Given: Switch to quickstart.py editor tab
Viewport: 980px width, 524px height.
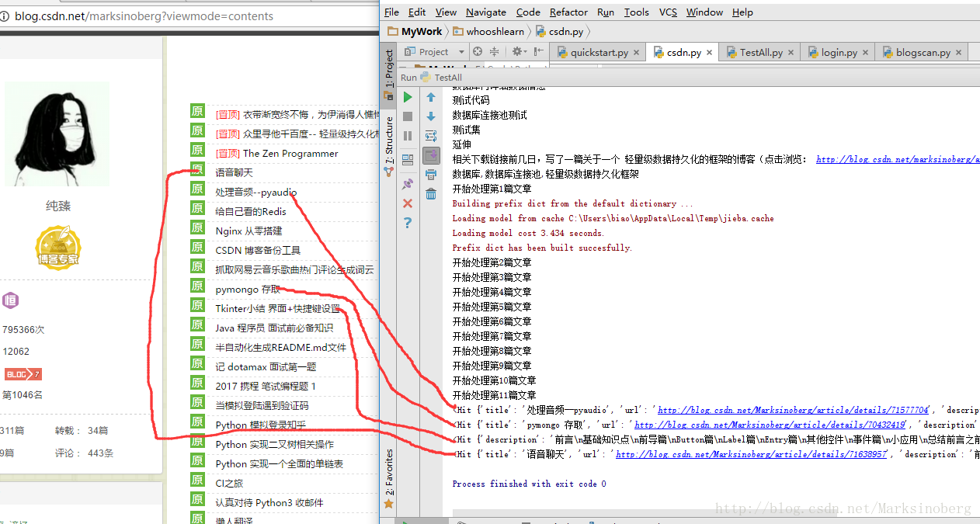Looking at the screenshot, I should tap(599, 52).
